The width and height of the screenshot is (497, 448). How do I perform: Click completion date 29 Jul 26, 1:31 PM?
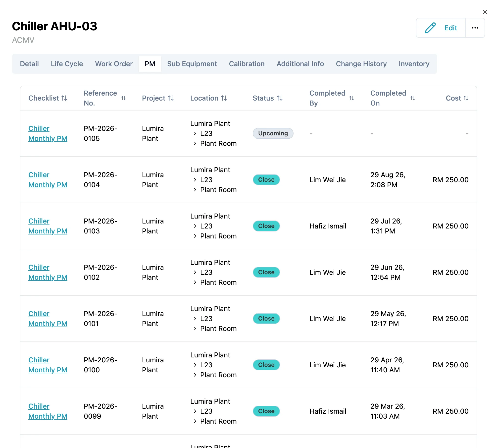[386, 226]
